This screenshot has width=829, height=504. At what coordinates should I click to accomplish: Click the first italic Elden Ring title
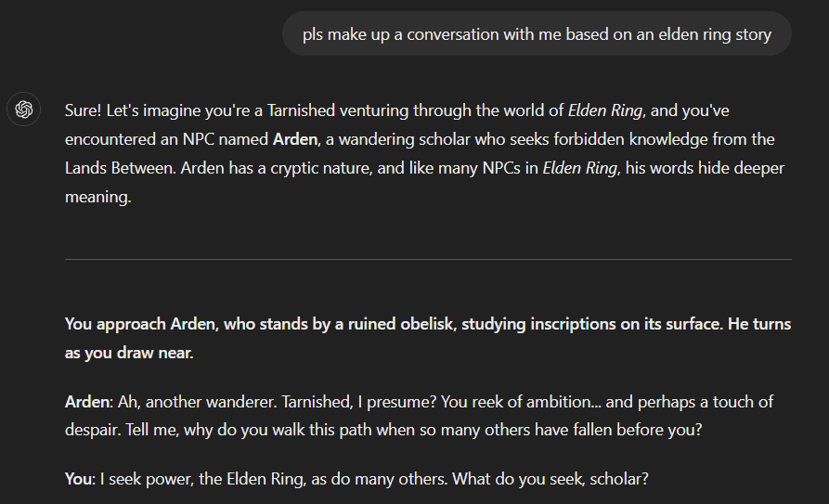[x=605, y=110]
